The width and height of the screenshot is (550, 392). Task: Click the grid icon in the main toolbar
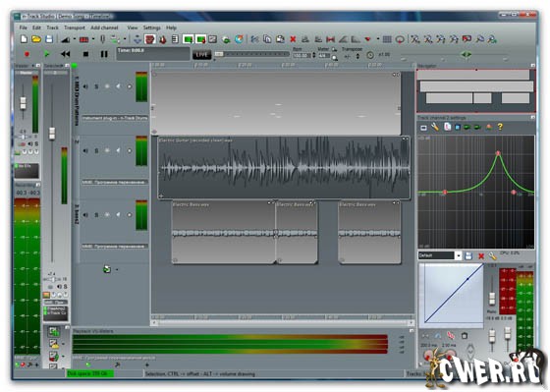(x=387, y=39)
